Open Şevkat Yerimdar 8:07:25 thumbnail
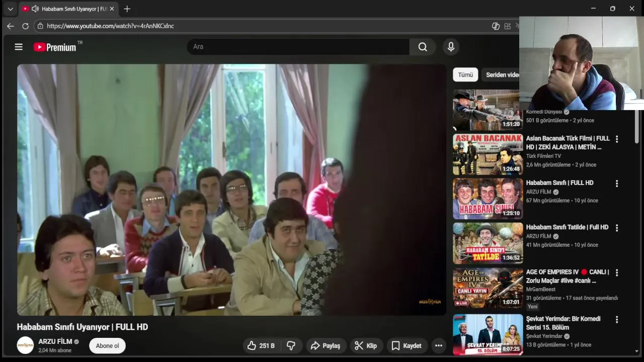 tap(488, 334)
